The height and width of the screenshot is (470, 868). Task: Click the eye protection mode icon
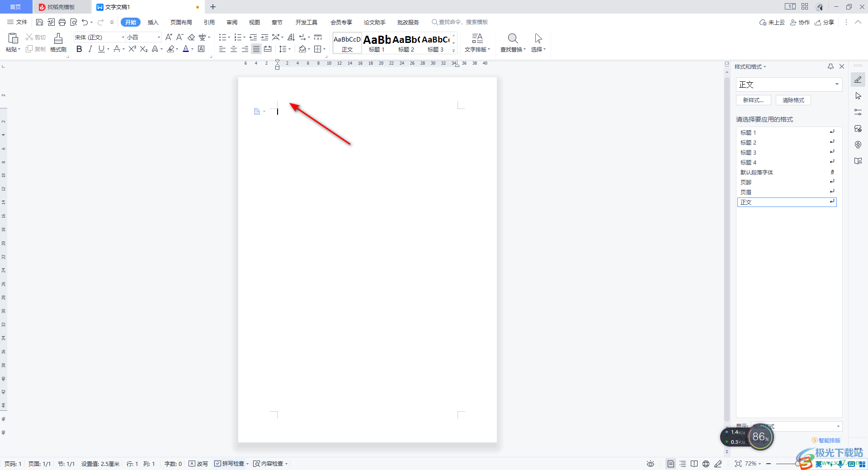[651, 464]
